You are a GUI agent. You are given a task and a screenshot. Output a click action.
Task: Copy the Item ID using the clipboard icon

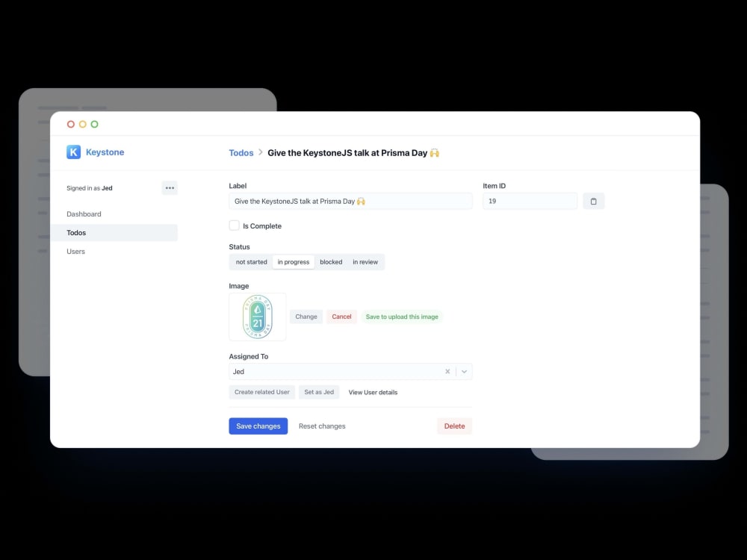pos(594,201)
